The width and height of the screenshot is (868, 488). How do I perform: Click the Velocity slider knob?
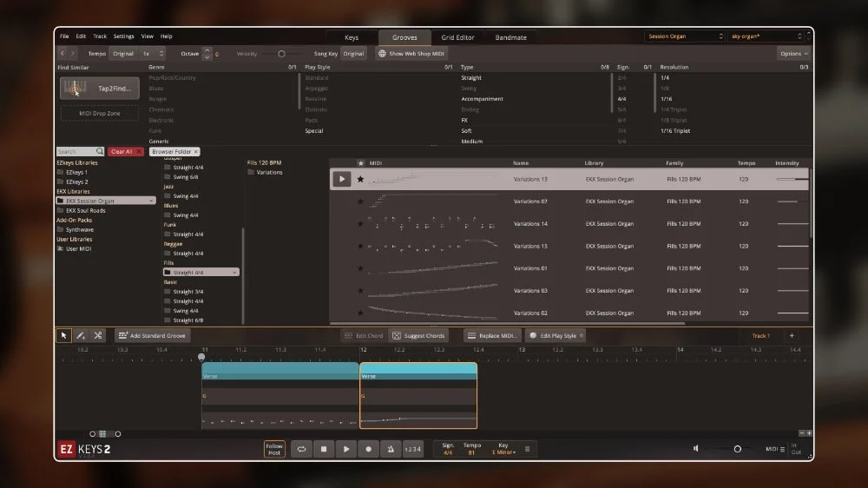[282, 54]
